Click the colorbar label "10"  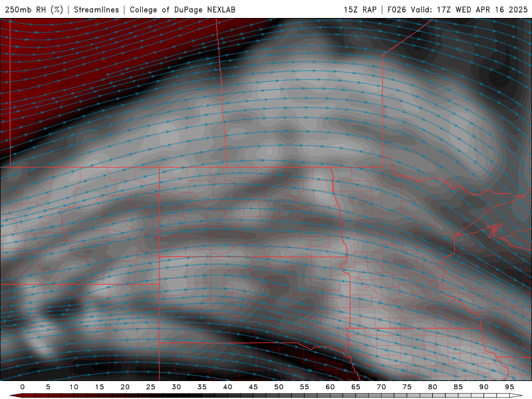(x=74, y=387)
